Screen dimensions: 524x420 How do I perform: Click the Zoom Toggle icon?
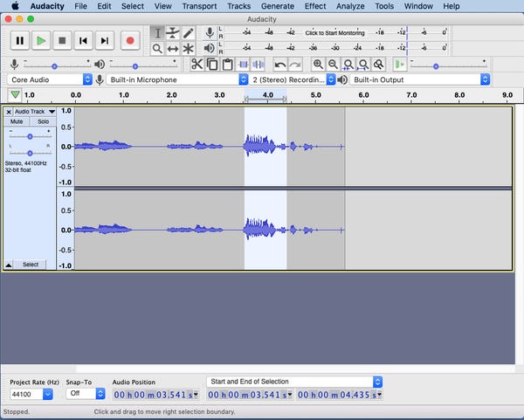tap(379, 64)
